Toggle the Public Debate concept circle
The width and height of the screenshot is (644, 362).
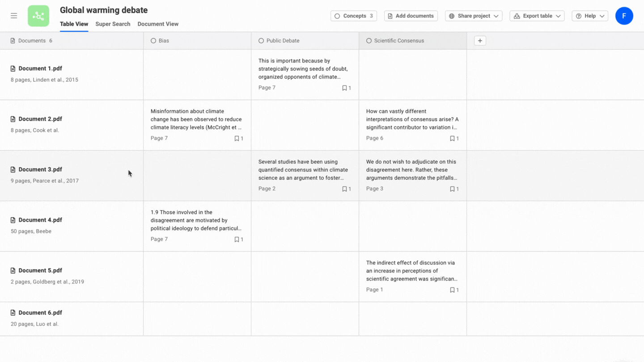click(261, 41)
